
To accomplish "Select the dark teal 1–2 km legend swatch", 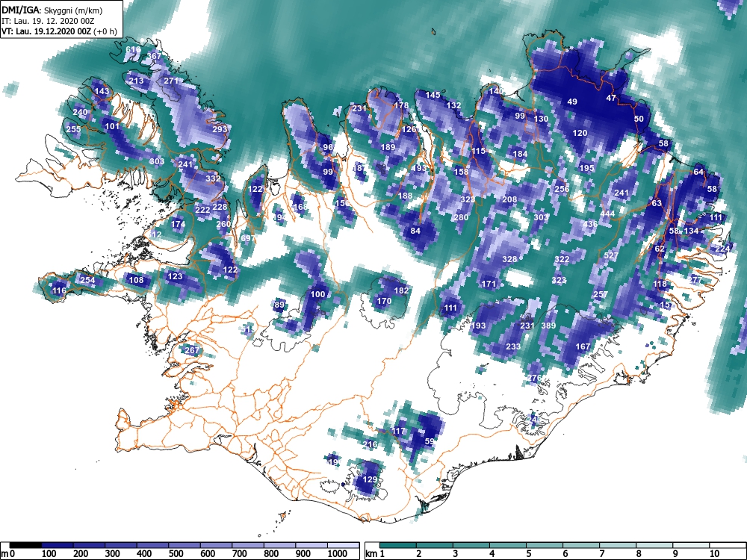I will pyautogui.click(x=398, y=545).
